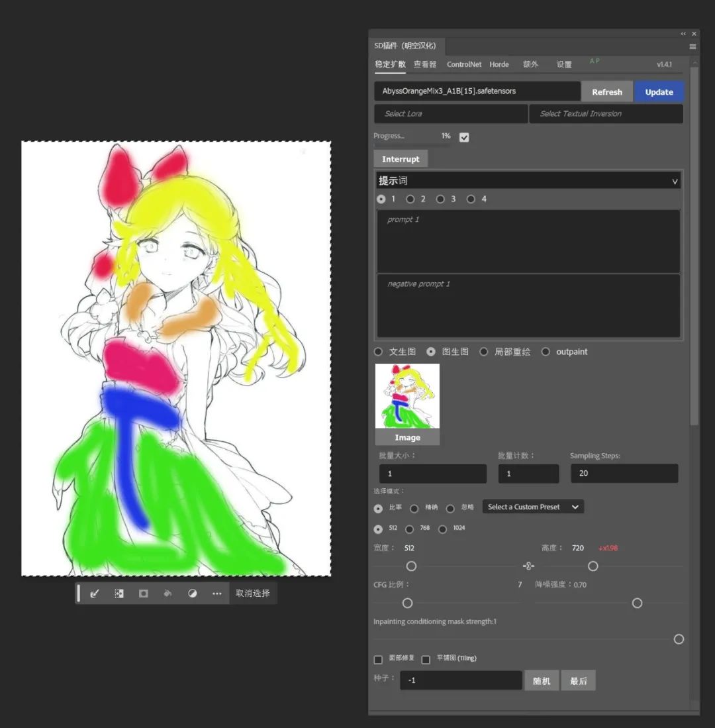
Task: Click the CFG 比例 slider handle
Action: (407, 603)
